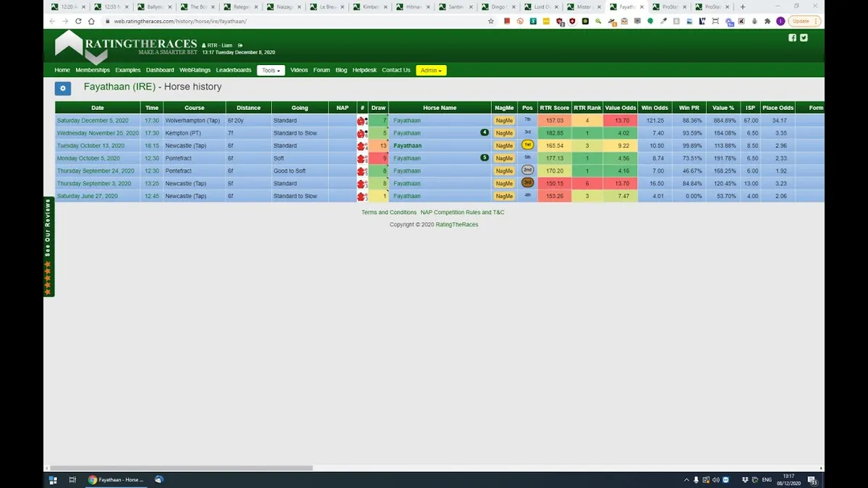
Task: Click NagMe button in December 5 row
Action: (504, 121)
